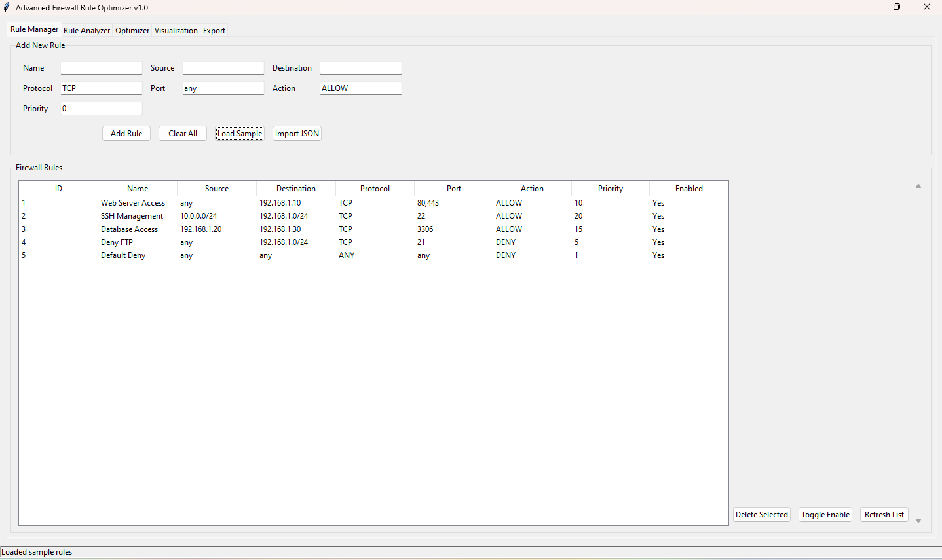Click Import JSON button
Viewport: 942px width, 560px height.
(x=297, y=134)
